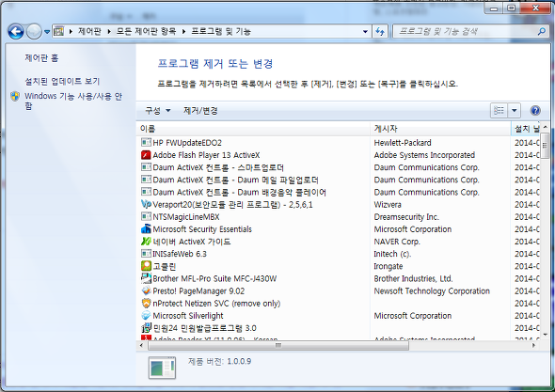Click the Control Panel icon in address bar
The height and width of the screenshot is (392, 555).
pos(58,31)
